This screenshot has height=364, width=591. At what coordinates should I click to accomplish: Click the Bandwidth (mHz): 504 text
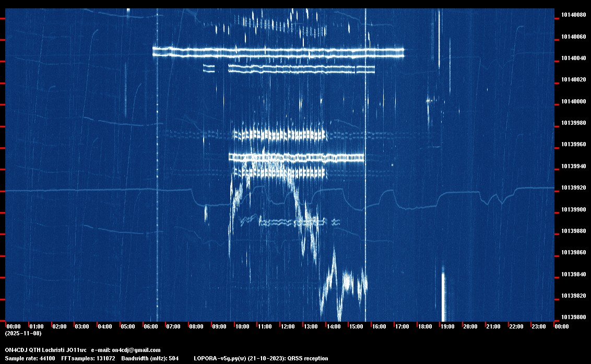(x=150, y=358)
